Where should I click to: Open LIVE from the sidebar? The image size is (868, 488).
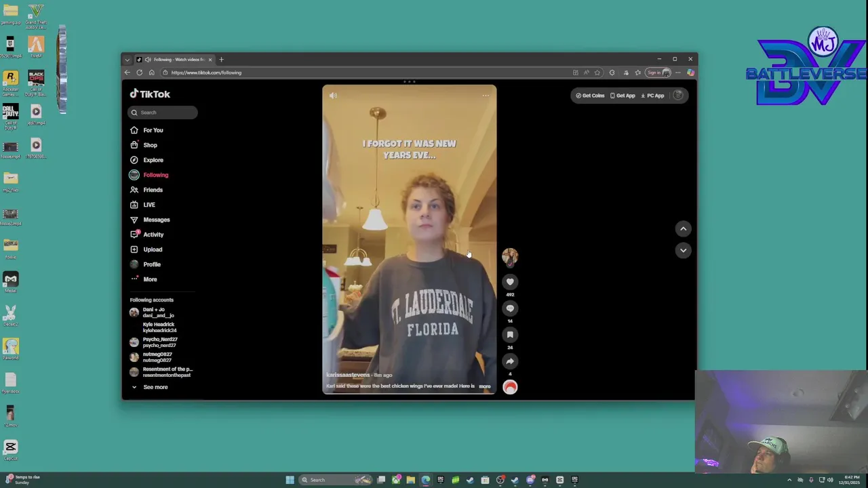pos(143,205)
